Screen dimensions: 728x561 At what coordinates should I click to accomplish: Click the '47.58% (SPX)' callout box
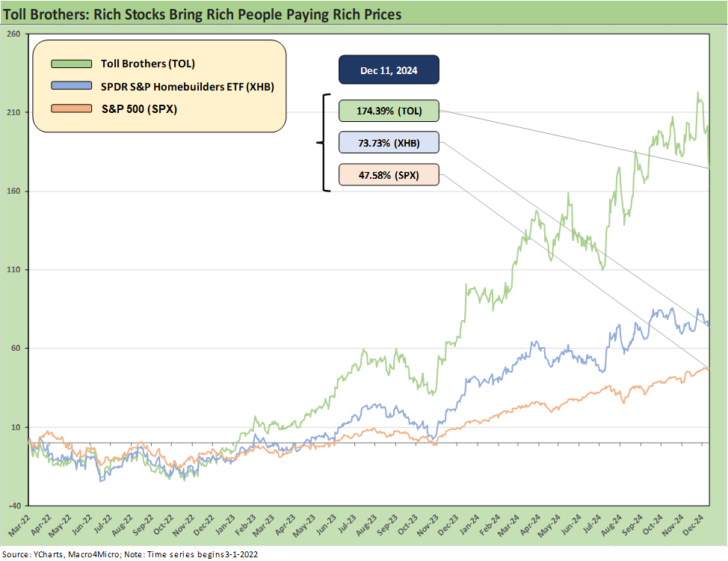point(389,175)
